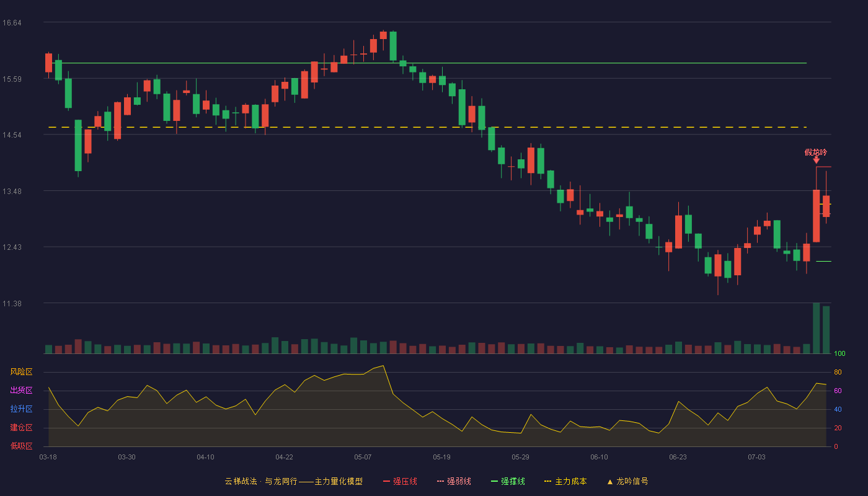Select the 出货区 zone label
The width and height of the screenshot is (868, 496).
[x=21, y=391]
